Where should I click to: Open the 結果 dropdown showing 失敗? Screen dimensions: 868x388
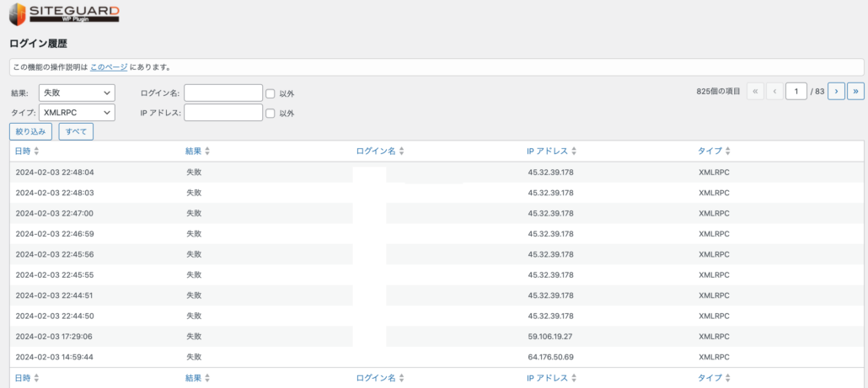coord(77,93)
